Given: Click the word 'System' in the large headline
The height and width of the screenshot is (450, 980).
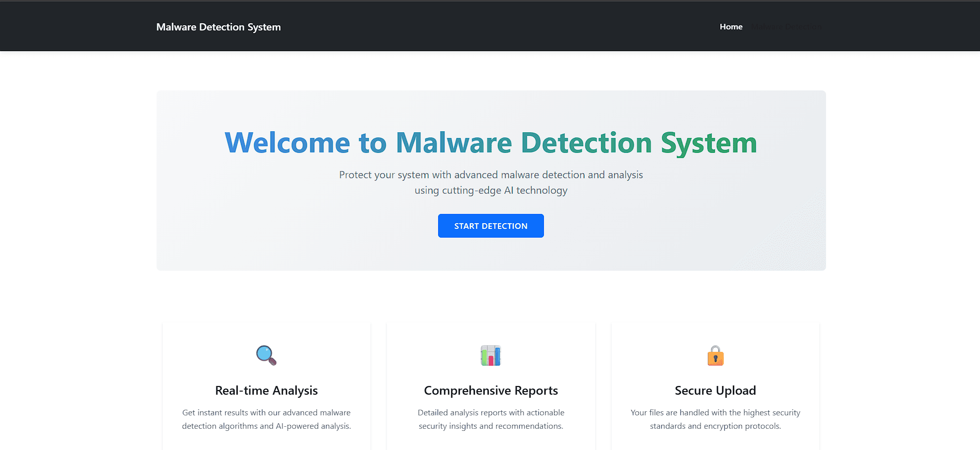Looking at the screenshot, I should [x=708, y=143].
